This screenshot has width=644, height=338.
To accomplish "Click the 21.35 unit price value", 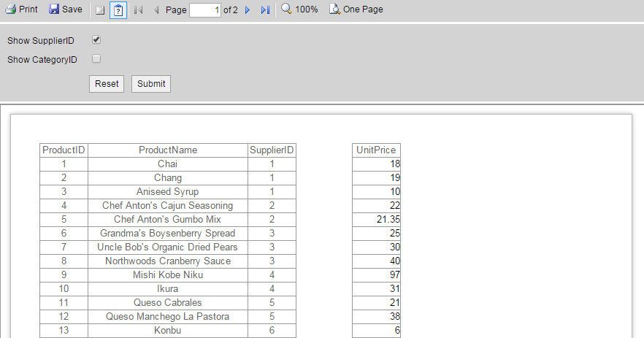I will 388,220.
